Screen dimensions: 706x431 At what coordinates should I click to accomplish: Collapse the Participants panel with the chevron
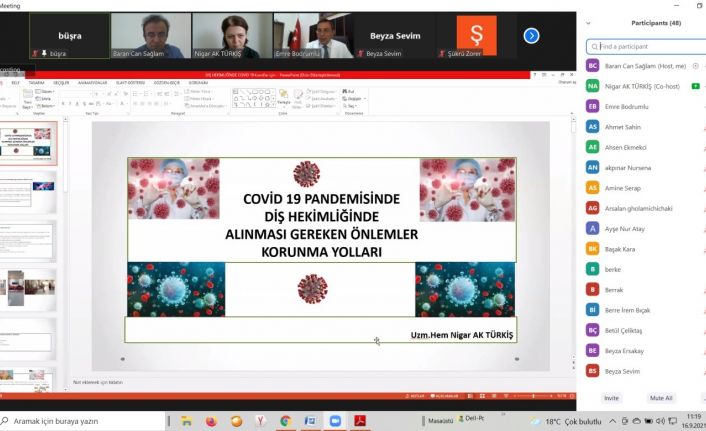[x=591, y=22]
